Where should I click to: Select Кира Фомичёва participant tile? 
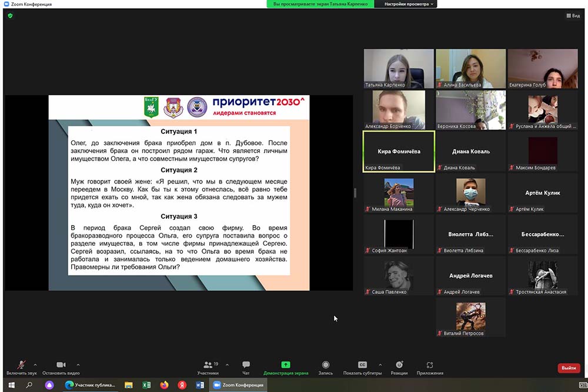pyautogui.click(x=399, y=152)
